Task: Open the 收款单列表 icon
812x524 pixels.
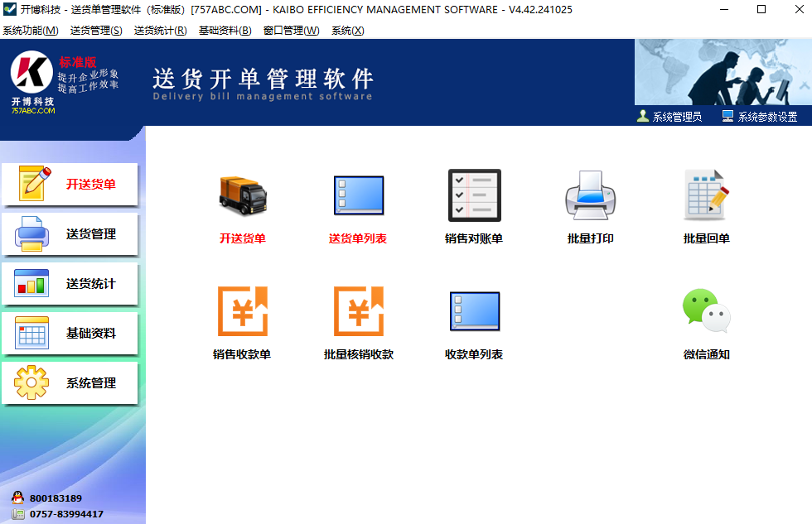Action: (474, 311)
